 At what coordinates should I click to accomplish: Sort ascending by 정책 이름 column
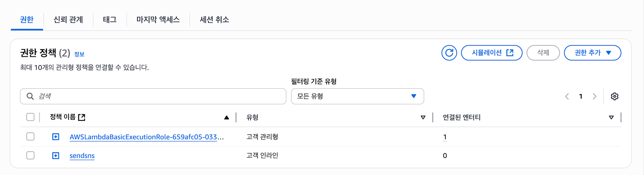[x=226, y=118]
